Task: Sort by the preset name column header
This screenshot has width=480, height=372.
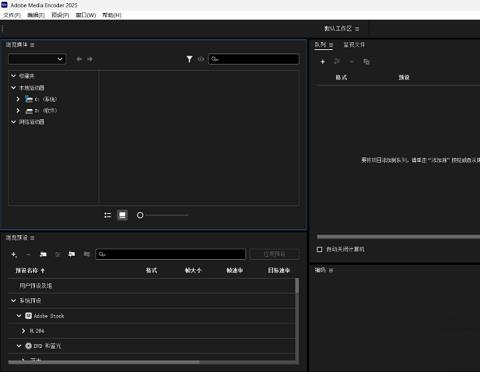Action: click(30, 270)
